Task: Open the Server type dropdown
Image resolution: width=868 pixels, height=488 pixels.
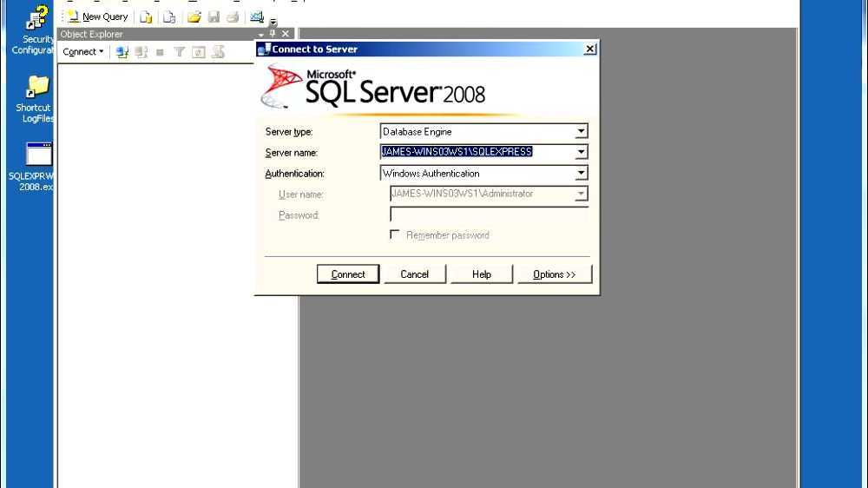Action: (581, 131)
